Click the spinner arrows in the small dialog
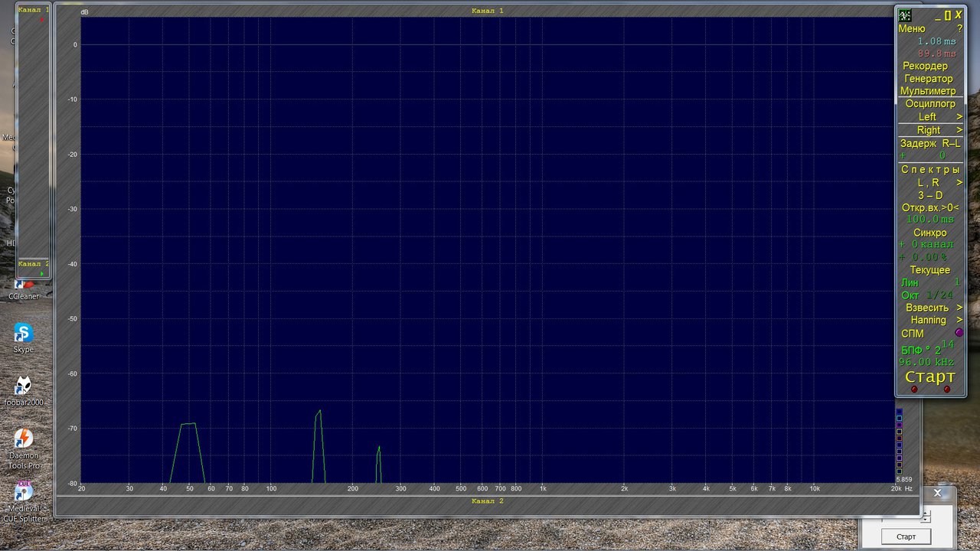Viewport: 980px width, 551px height. click(x=926, y=517)
